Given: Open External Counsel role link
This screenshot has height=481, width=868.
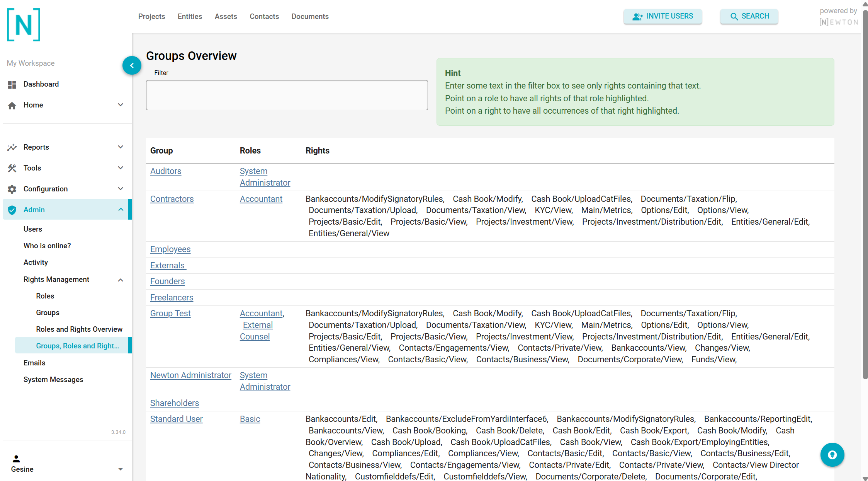Looking at the screenshot, I should [256, 331].
